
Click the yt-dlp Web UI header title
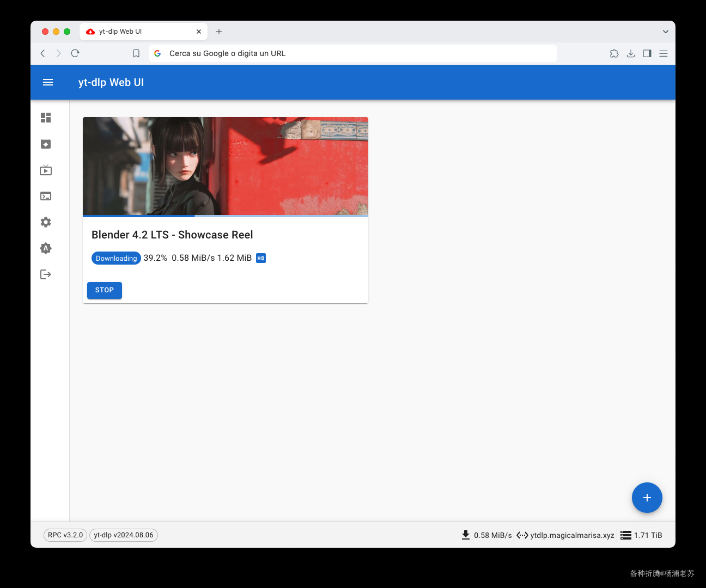[111, 82]
